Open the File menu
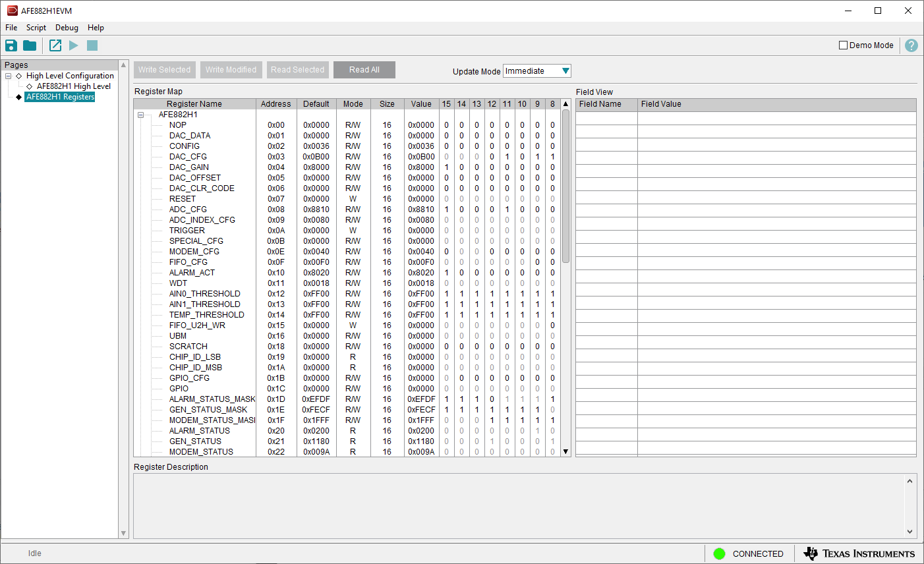924x564 pixels. [11, 28]
